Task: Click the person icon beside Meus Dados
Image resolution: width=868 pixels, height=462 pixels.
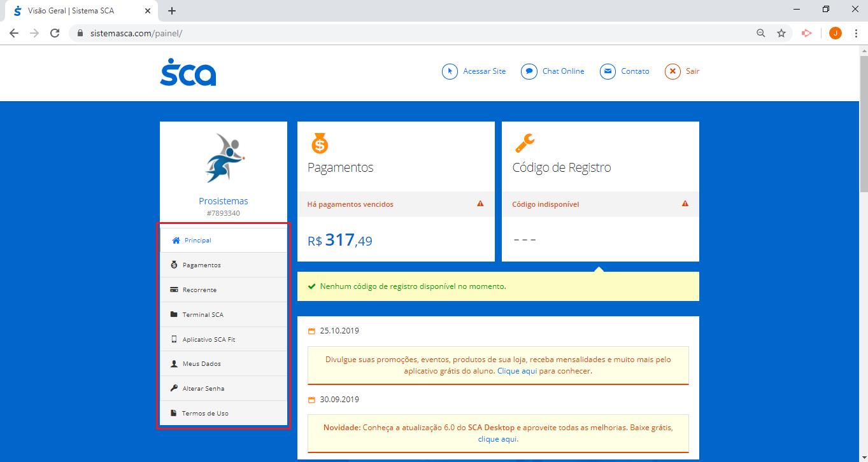Action: (x=174, y=364)
